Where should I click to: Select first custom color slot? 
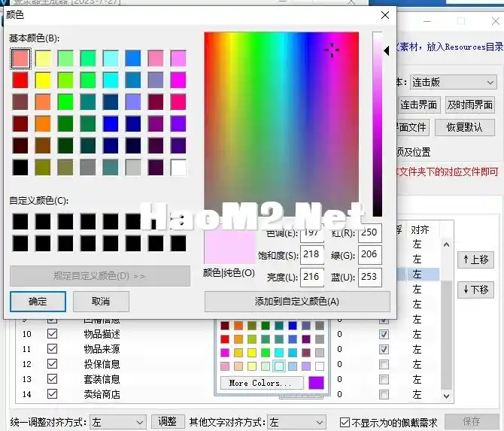(20, 221)
